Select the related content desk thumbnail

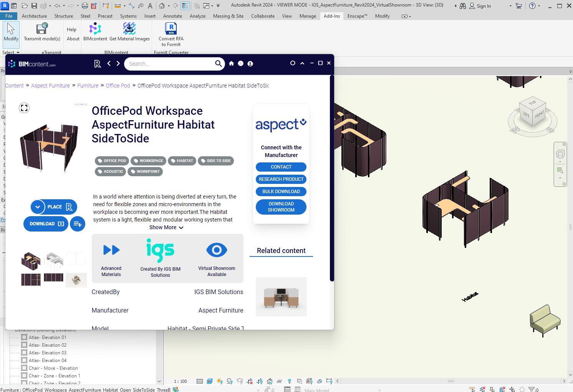click(x=281, y=297)
